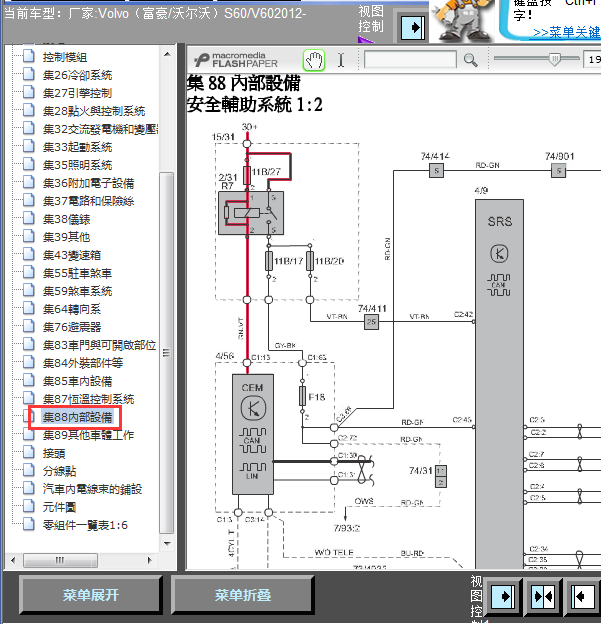601x624 pixels.
Task: Open 零組件一覽表1:6 tree entry
Action: tap(85, 525)
